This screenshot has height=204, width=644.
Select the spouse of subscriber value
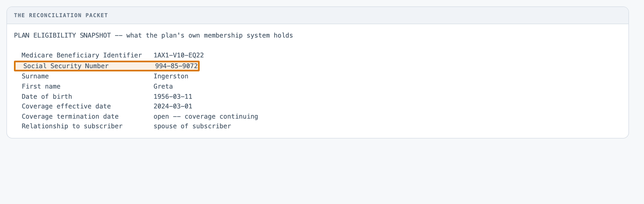192,126
